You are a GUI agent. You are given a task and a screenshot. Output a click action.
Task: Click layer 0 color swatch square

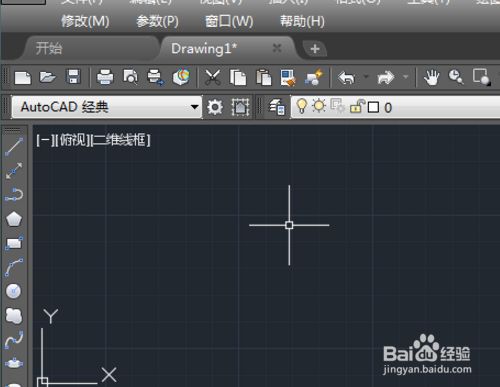pyautogui.click(x=373, y=107)
